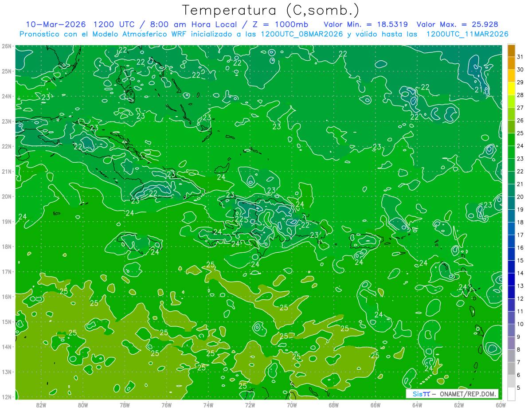
Task: Select the colorbar scale label 10
Action: coord(520,324)
